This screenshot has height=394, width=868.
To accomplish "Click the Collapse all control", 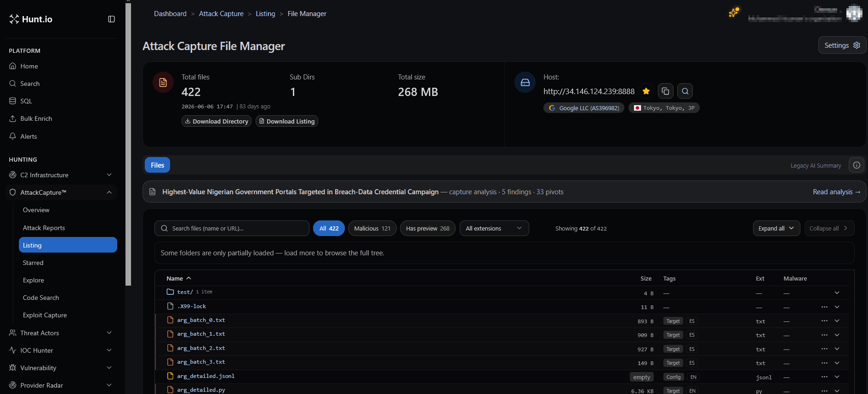I will [829, 228].
